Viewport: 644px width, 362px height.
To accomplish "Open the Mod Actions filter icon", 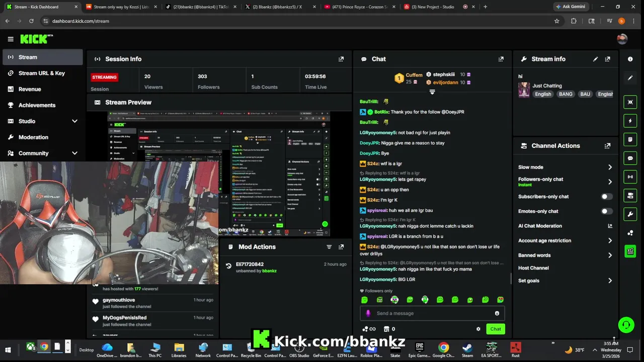I will 329,247.
